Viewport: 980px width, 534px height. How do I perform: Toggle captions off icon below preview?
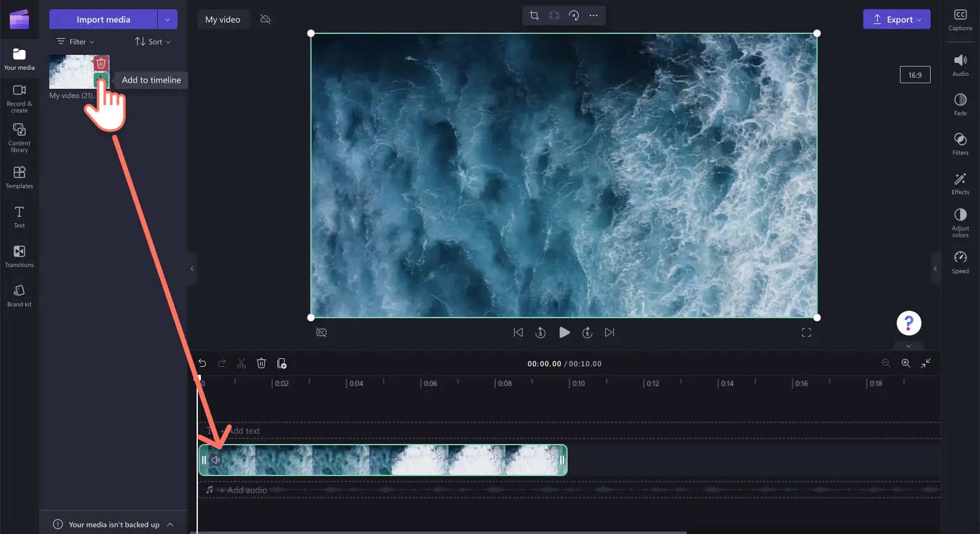pos(321,332)
